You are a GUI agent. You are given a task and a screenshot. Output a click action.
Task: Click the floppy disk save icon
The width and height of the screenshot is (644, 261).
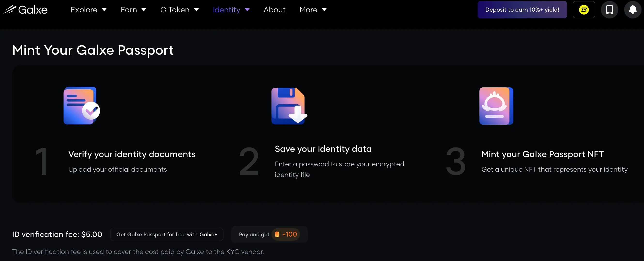289,106
